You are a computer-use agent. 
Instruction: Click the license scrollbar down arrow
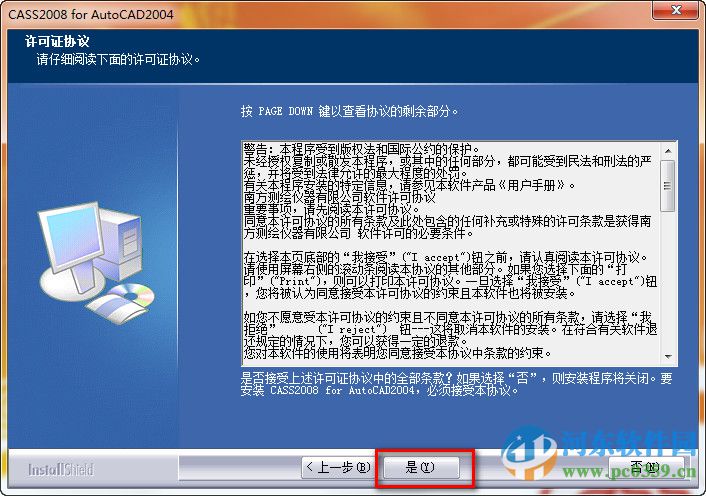click(x=668, y=356)
